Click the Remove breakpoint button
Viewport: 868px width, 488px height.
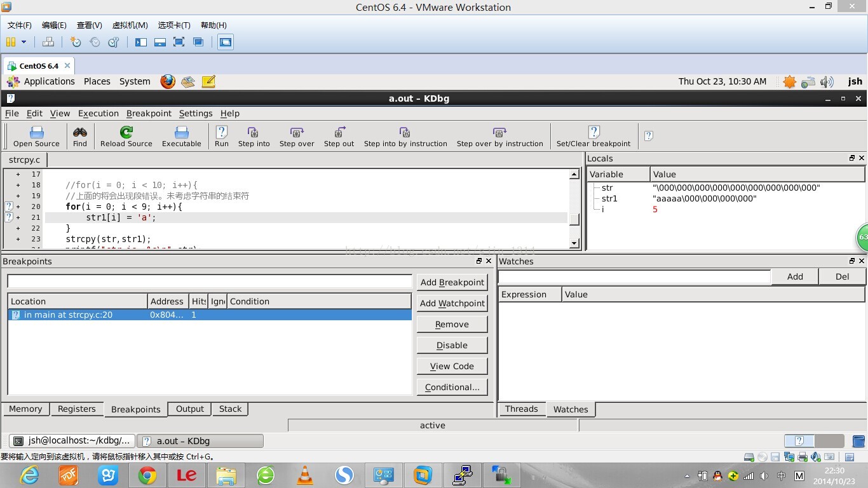[452, 324]
